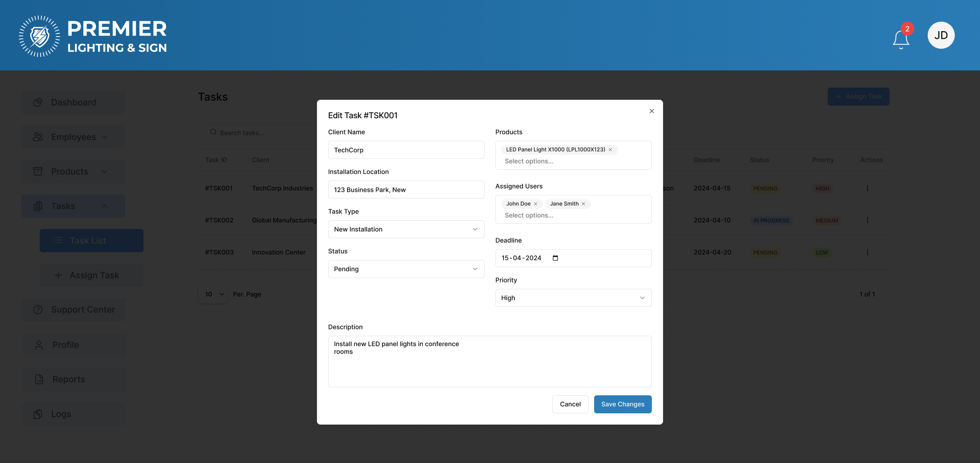Open the deadline calendar picker icon

(555, 258)
